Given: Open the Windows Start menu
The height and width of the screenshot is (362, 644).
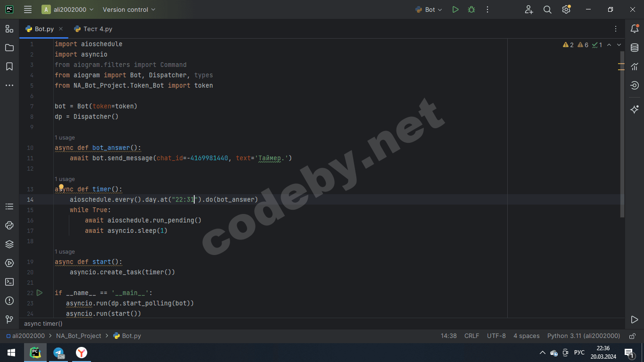Looking at the screenshot, I should pyautogui.click(x=11, y=353).
